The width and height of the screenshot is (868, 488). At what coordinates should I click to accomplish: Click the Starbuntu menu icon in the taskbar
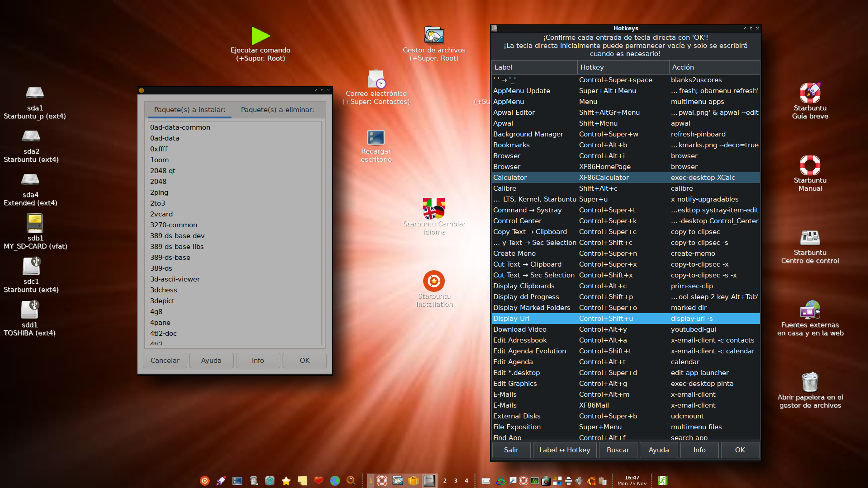205,481
